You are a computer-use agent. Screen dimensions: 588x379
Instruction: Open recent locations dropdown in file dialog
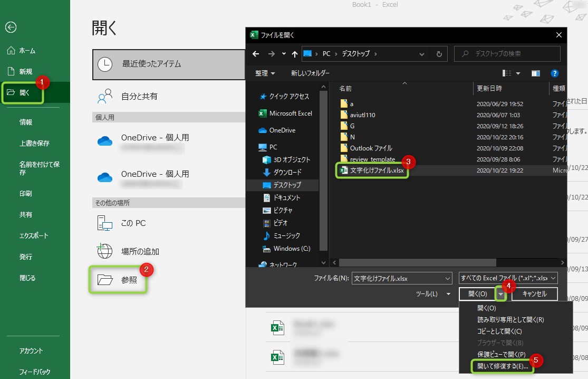click(x=284, y=54)
